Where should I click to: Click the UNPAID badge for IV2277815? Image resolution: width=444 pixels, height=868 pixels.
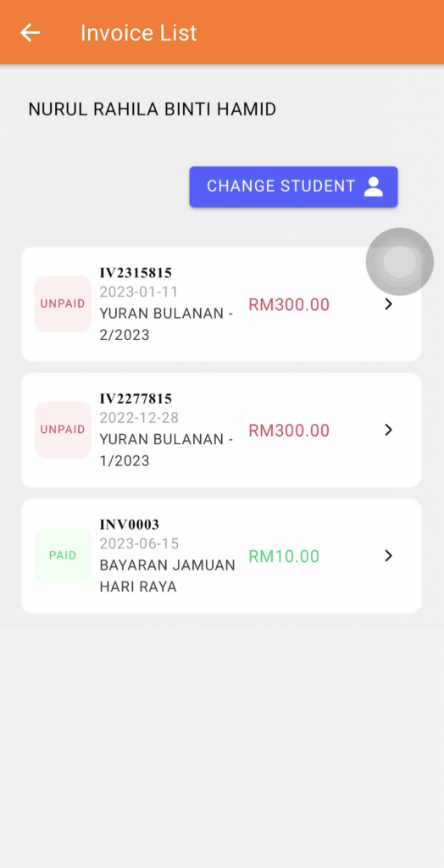point(63,430)
